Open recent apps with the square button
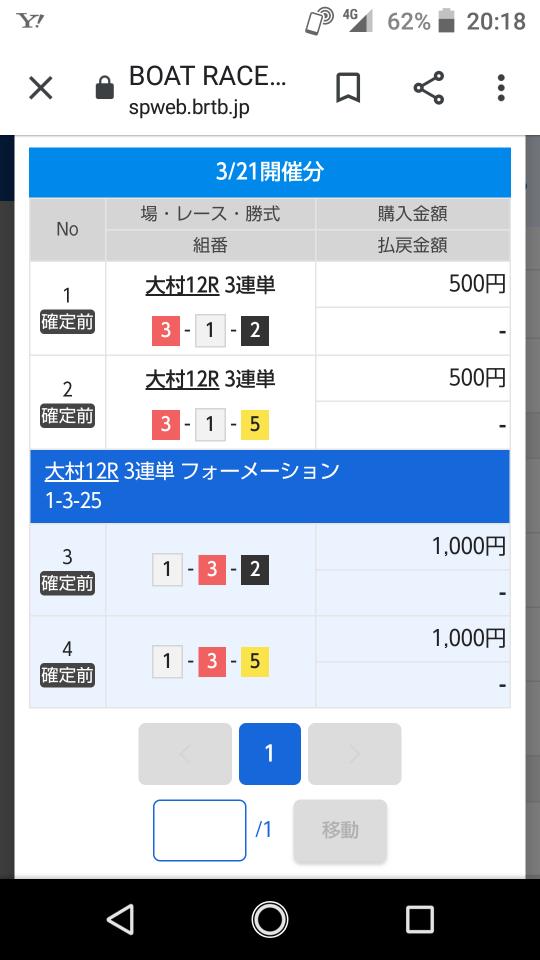This screenshot has width=540, height=960. point(420,919)
